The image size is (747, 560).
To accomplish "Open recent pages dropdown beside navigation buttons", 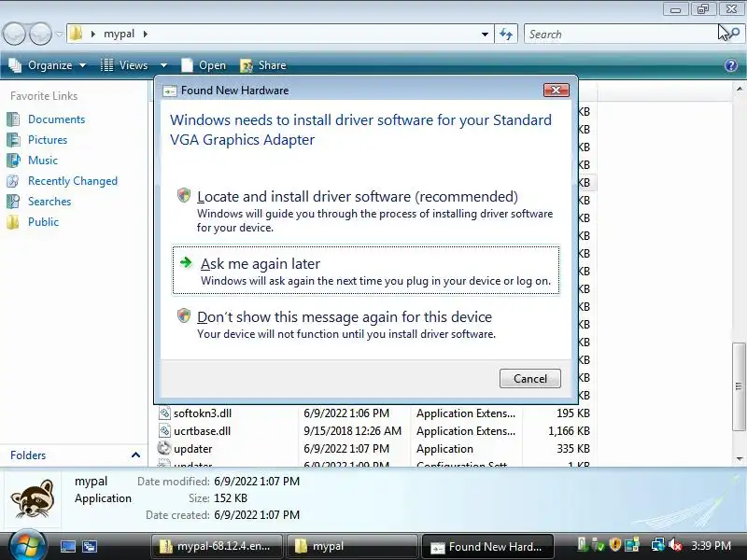I will [x=59, y=34].
